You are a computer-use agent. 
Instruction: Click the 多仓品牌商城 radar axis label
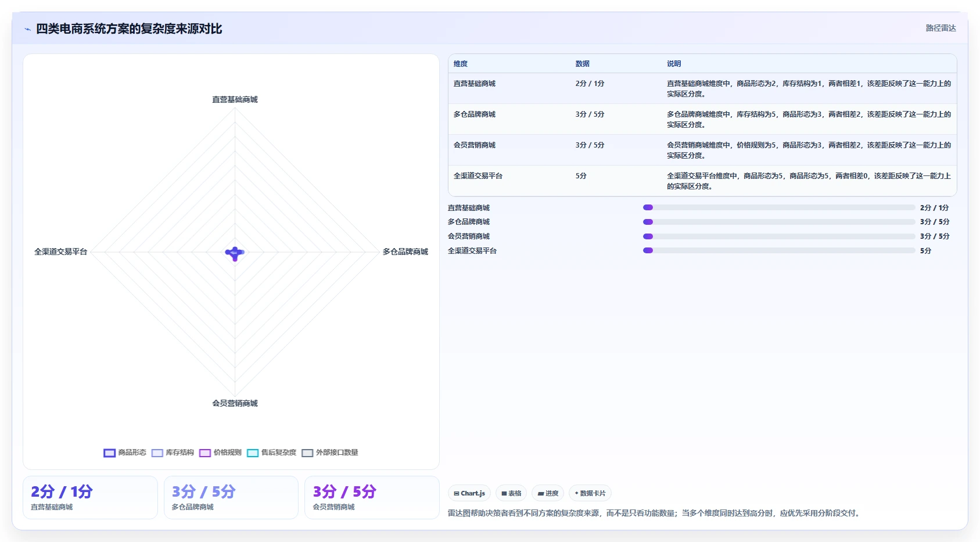point(405,252)
